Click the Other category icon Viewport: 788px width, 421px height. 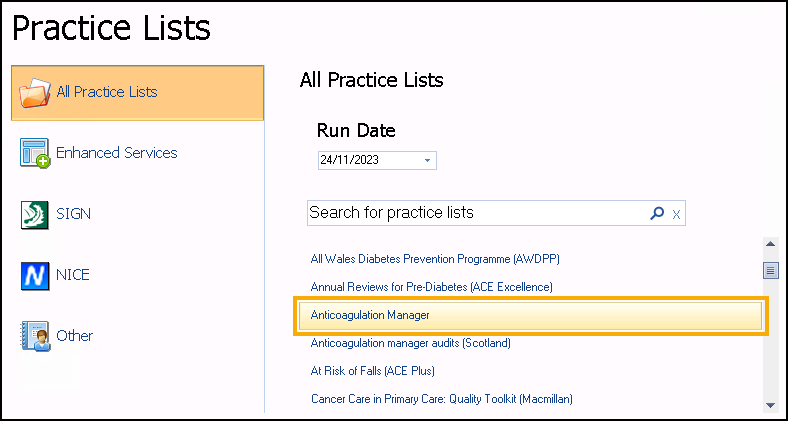point(35,337)
